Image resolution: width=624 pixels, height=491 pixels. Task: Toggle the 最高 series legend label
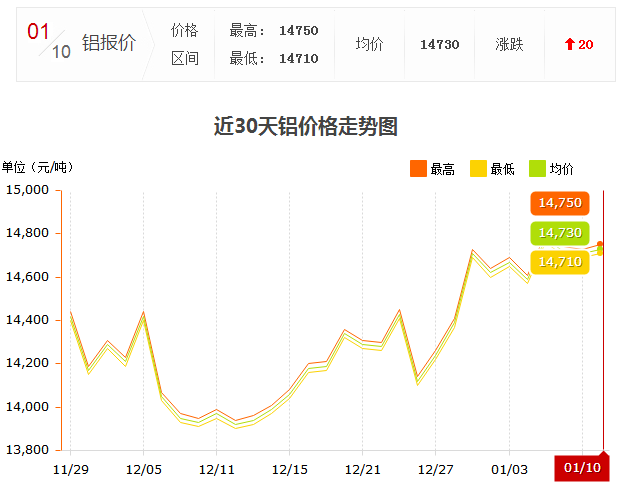click(x=443, y=169)
